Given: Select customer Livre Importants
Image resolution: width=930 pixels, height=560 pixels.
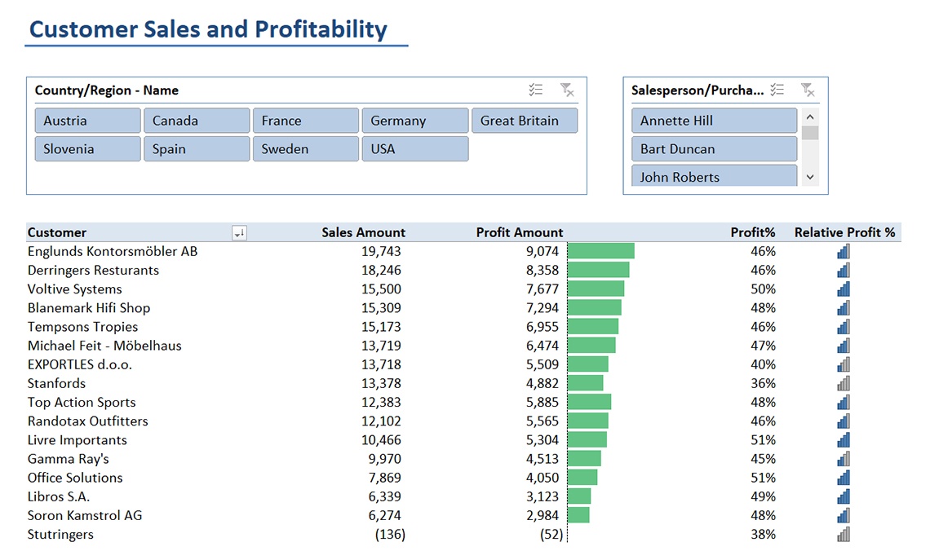Looking at the screenshot, I should pyautogui.click(x=77, y=440).
